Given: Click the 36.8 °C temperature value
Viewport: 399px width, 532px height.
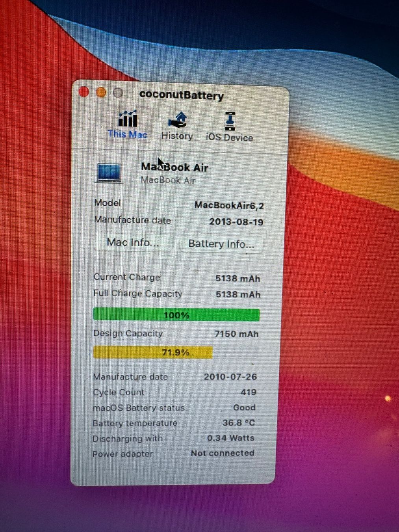Looking at the screenshot, I should (239, 423).
